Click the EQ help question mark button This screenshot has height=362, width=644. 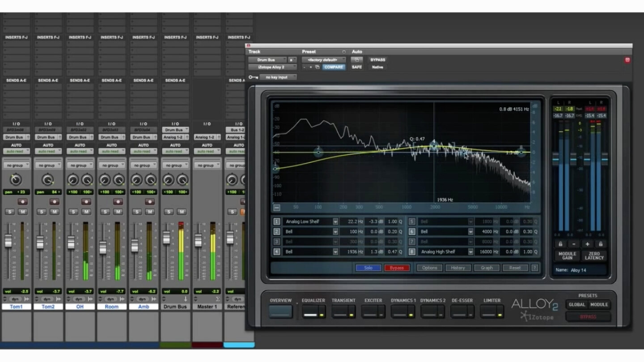(x=534, y=268)
